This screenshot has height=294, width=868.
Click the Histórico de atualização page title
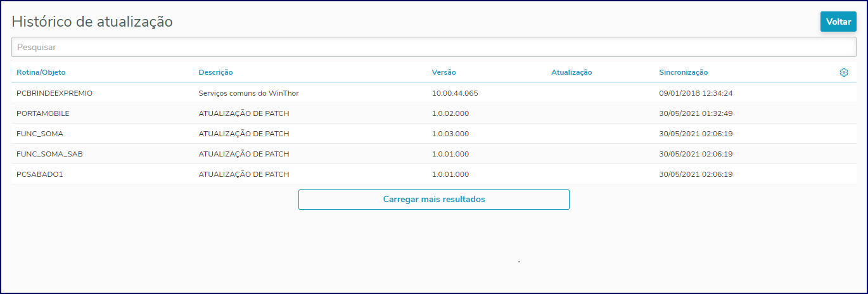click(x=93, y=22)
